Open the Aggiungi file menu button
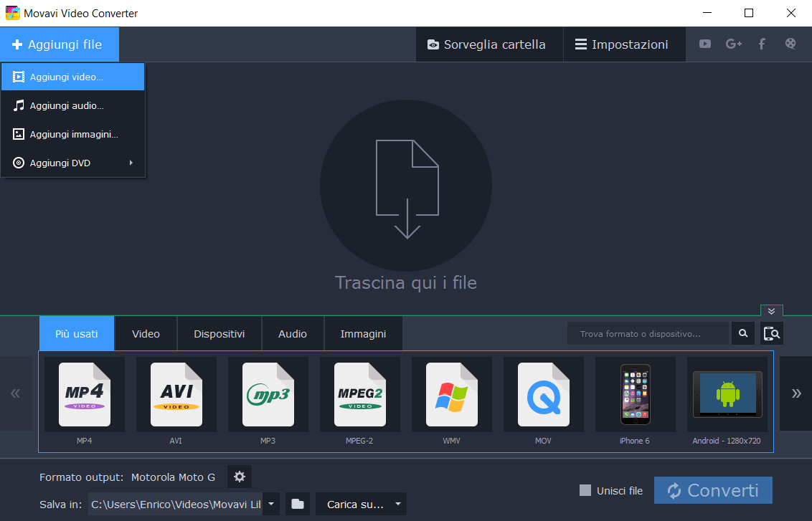The height and width of the screenshot is (521, 812). tap(59, 44)
